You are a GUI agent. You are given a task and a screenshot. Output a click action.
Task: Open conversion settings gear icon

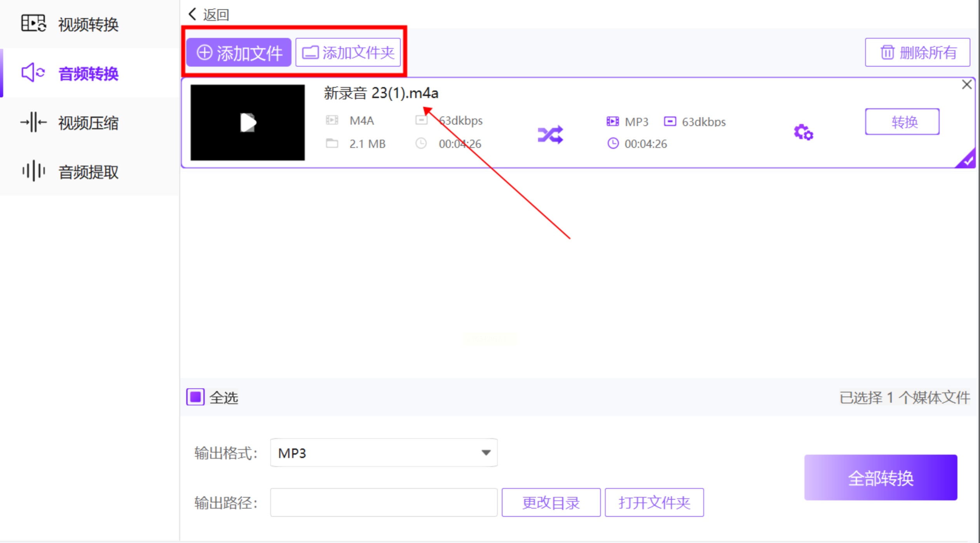803,133
